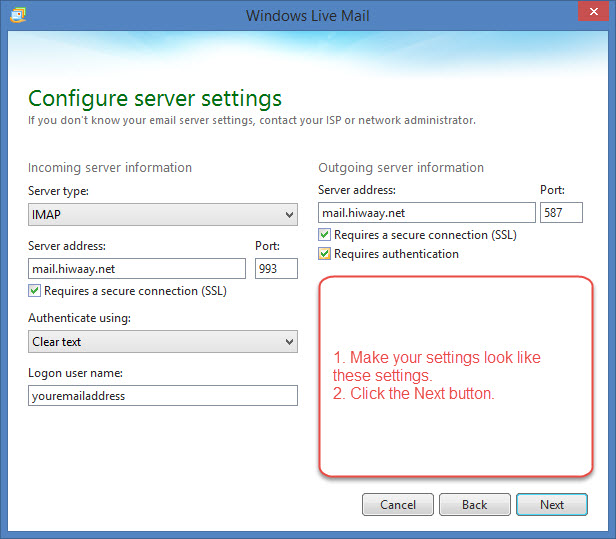Image resolution: width=616 pixels, height=539 pixels.
Task: Cancel the account setup
Action: coord(398,504)
